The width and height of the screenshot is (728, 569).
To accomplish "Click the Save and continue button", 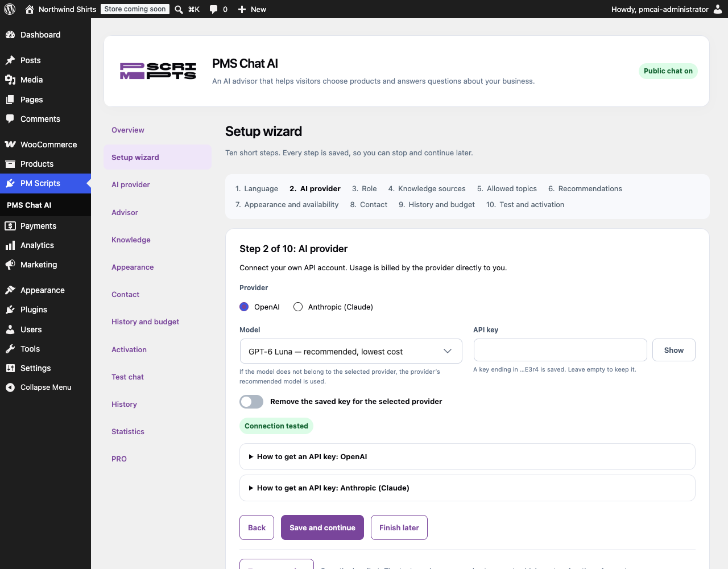I will click(322, 527).
